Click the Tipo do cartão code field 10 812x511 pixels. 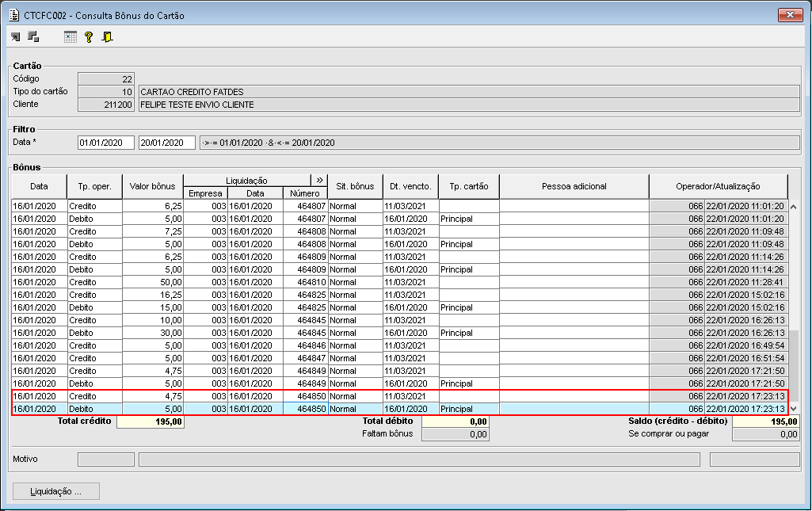click(106, 92)
